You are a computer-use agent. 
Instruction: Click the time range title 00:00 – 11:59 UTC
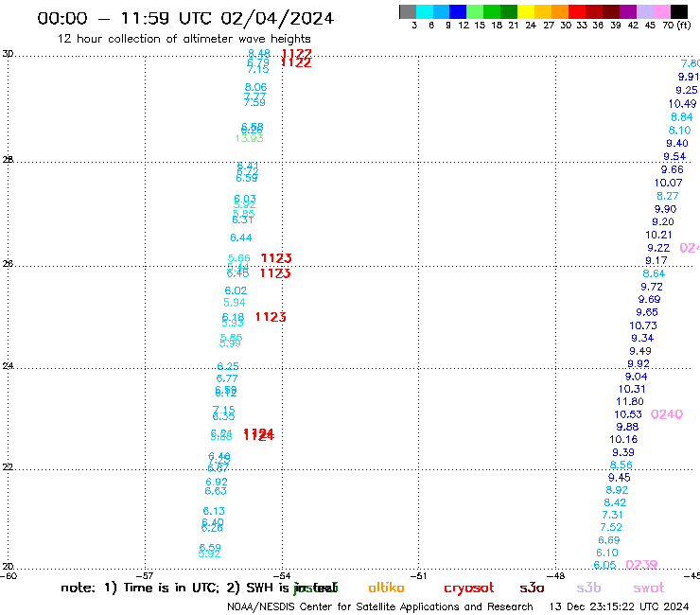185,18
